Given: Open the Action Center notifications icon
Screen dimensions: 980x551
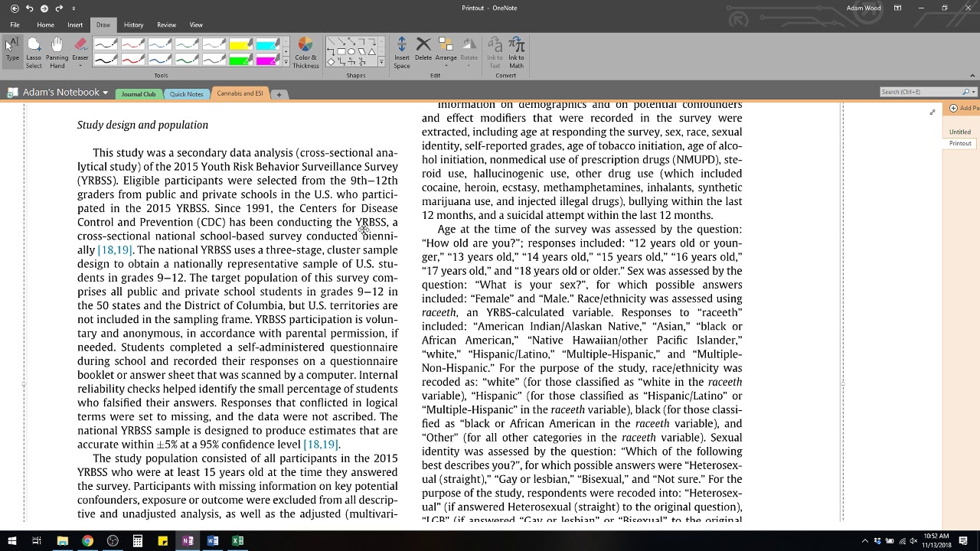Looking at the screenshot, I should [x=963, y=541].
